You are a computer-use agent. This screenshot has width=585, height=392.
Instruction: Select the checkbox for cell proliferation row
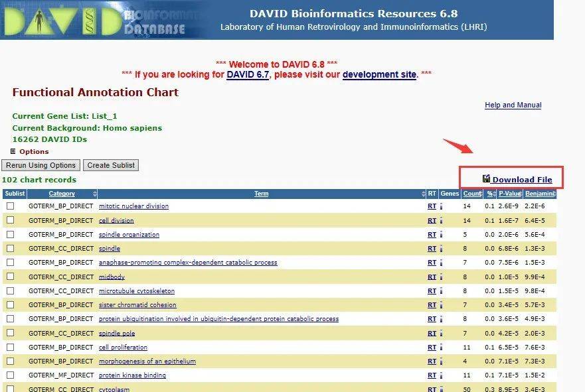pos(11,347)
